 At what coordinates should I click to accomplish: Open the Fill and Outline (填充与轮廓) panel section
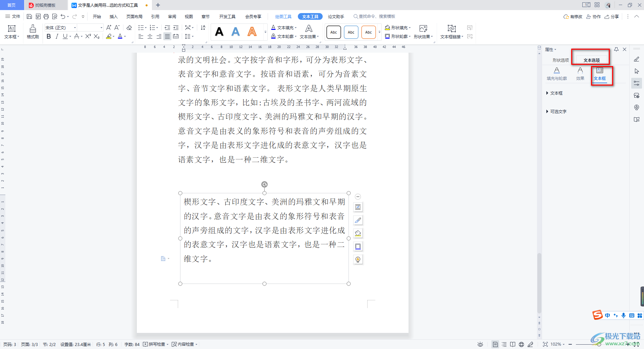tap(557, 74)
